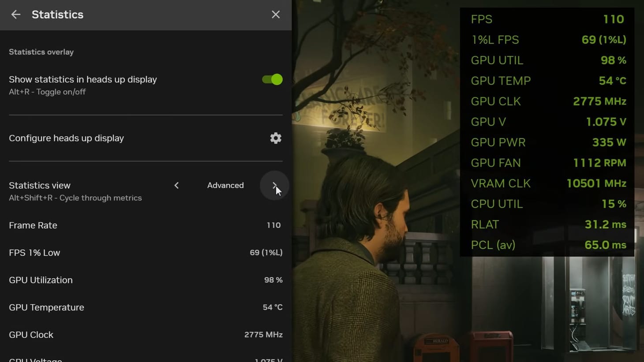Click the "FPS 1% Low" metric entry
The image size is (644, 362).
point(34,252)
